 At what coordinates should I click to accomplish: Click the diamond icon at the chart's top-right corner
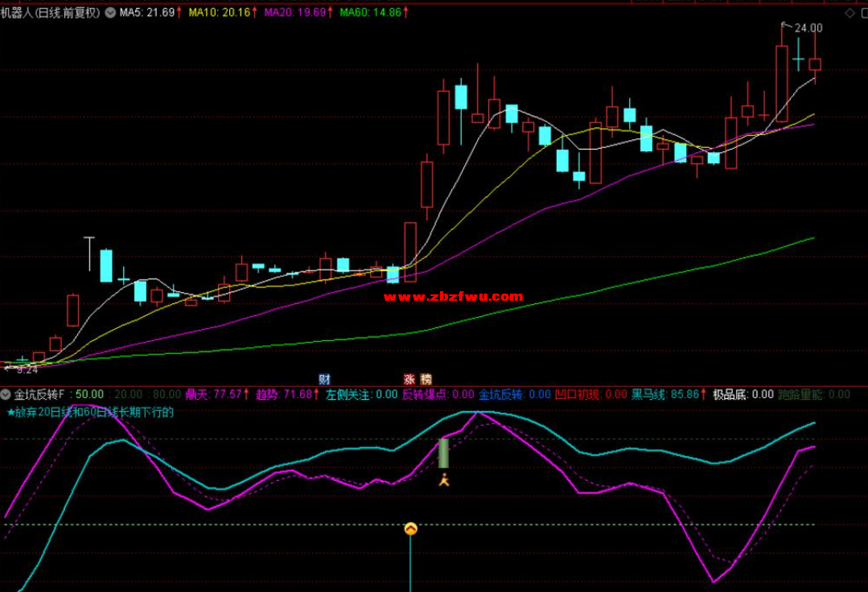point(849,13)
